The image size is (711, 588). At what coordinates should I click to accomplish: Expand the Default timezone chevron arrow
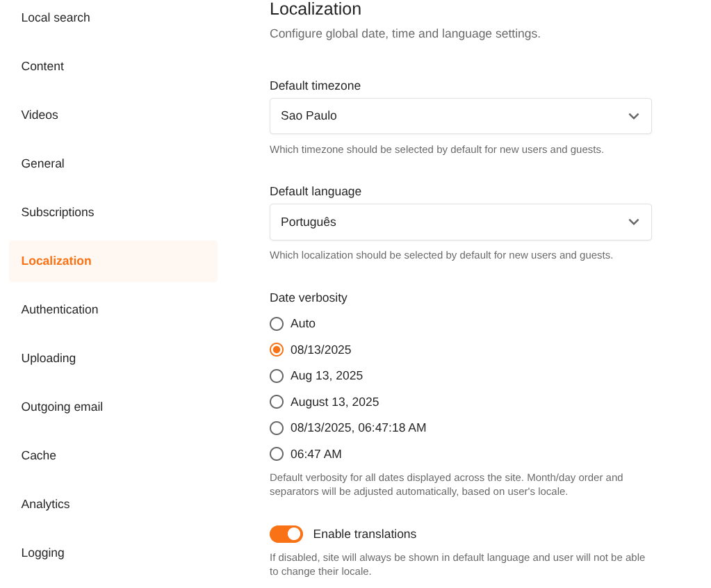click(633, 116)
